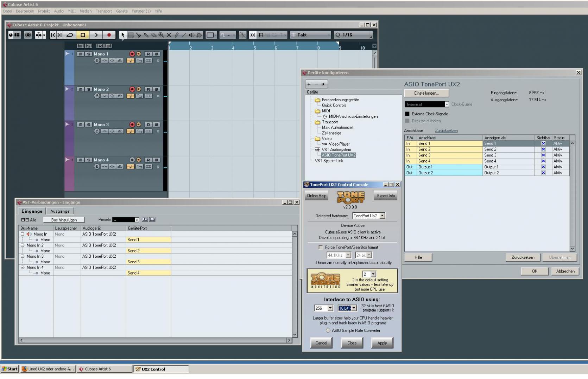The height and width of the screenshot is (379, 588).
Task: Mute track Mono 1
Action: click(81, 54)
